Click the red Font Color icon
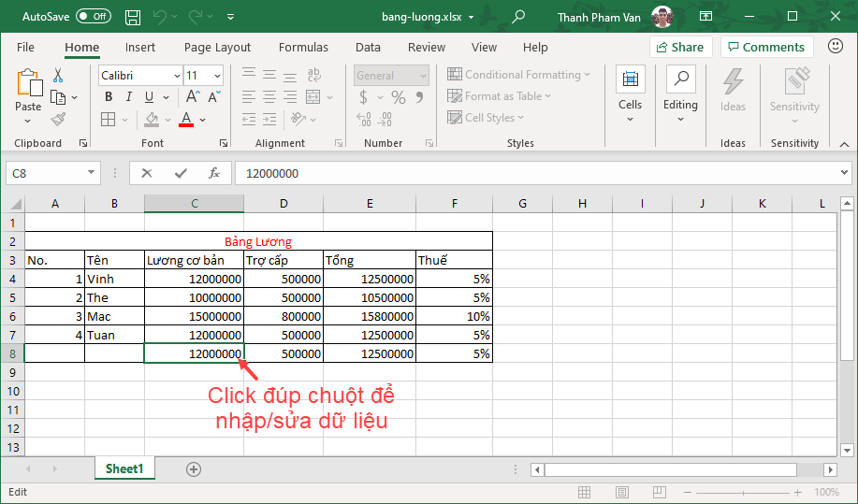The image size is (858, 504). 186,119
